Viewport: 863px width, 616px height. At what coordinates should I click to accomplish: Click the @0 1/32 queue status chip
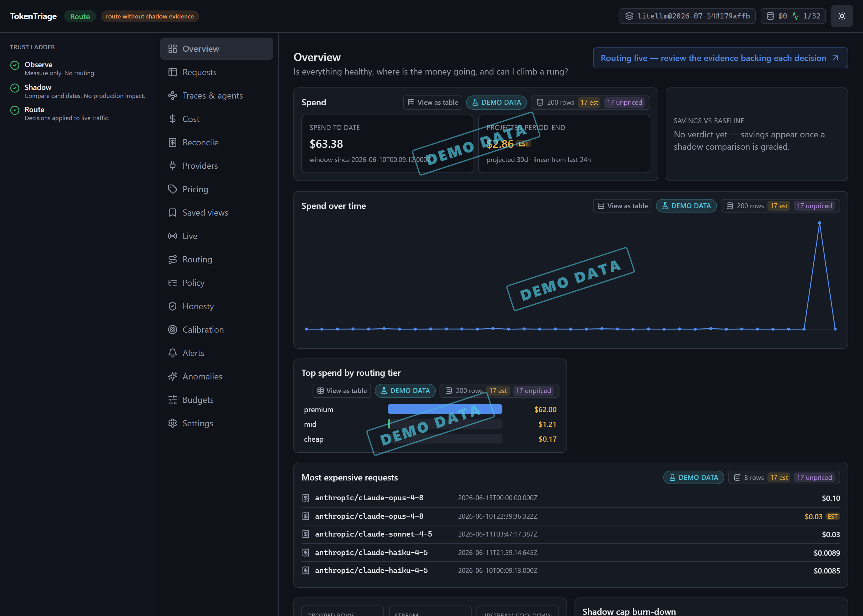tap(793, 16)
